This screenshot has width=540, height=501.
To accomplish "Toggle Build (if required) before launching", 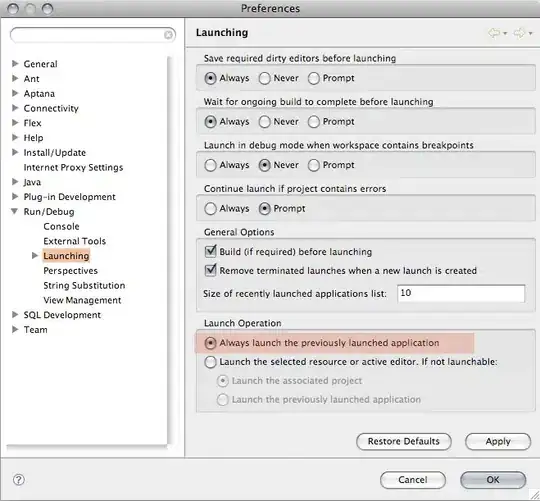I will click(210, 251).
